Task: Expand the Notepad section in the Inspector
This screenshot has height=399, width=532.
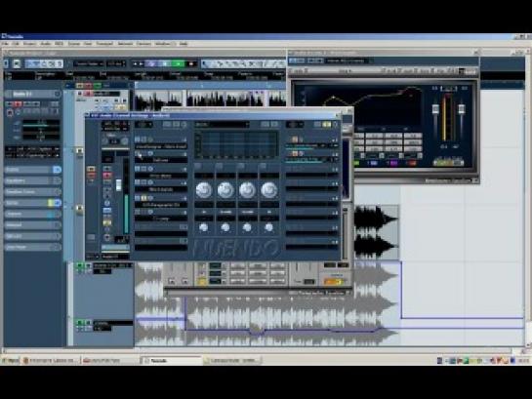Action: click(33, 225)
